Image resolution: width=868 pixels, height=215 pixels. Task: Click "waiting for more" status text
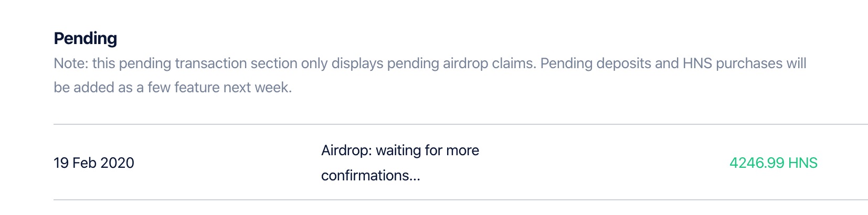(427, 150)
